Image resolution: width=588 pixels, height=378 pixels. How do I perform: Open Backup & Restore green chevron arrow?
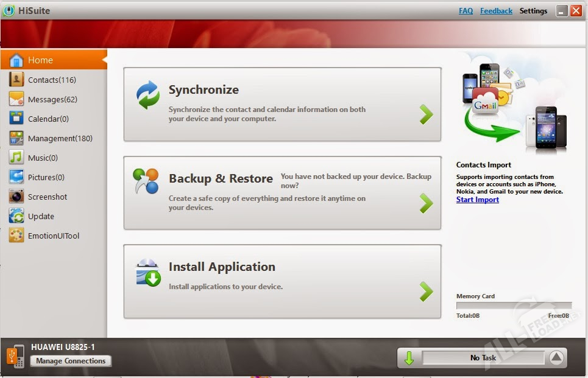pyautogui.click(x=426, y=203)
